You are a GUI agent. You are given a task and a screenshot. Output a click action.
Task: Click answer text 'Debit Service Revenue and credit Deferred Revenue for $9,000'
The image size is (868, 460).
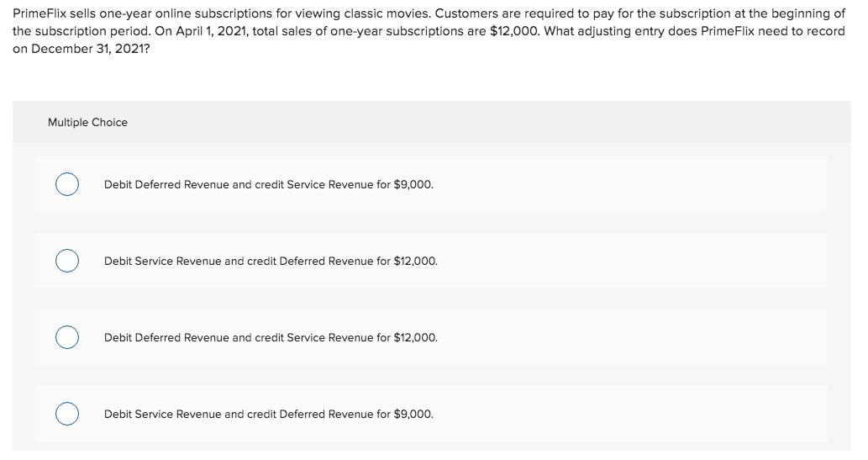coord(268,414)
